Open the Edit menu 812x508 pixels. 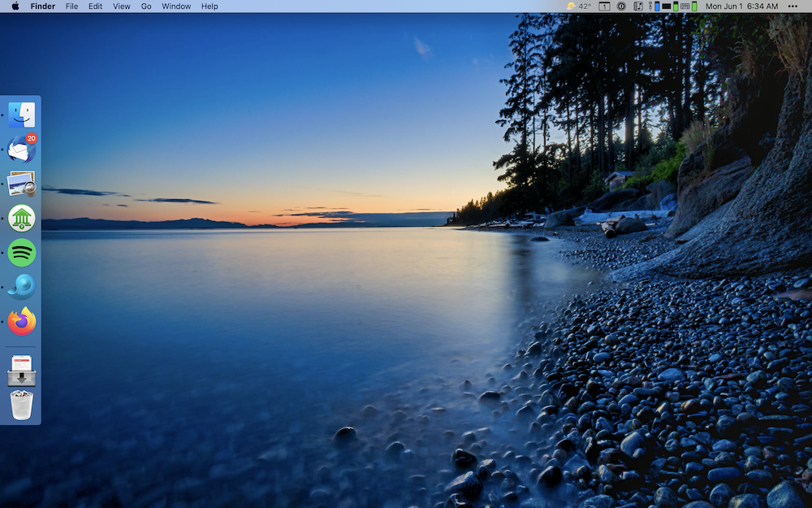[95, 7]
